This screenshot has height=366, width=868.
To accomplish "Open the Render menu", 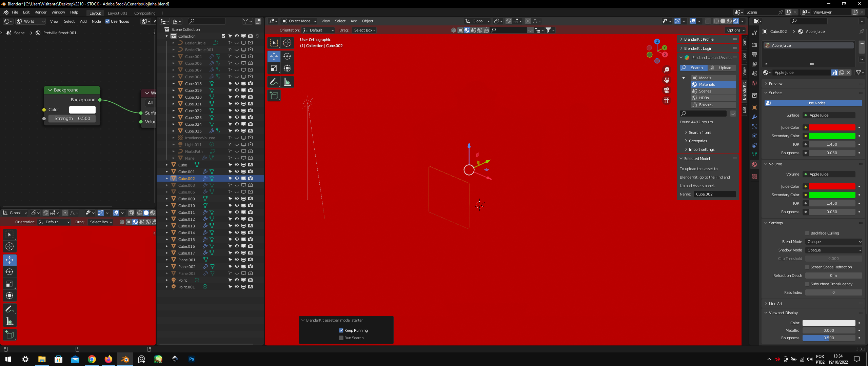I will pos(41,12).
